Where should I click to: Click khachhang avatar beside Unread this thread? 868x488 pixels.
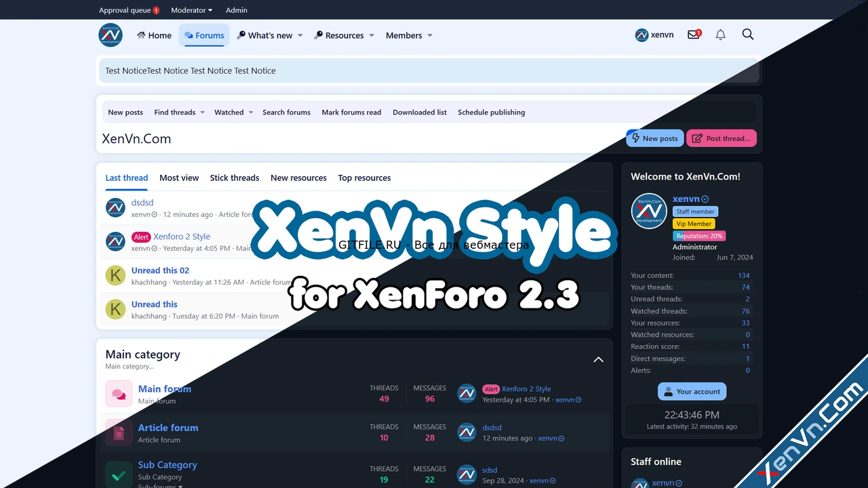point(115,309)
